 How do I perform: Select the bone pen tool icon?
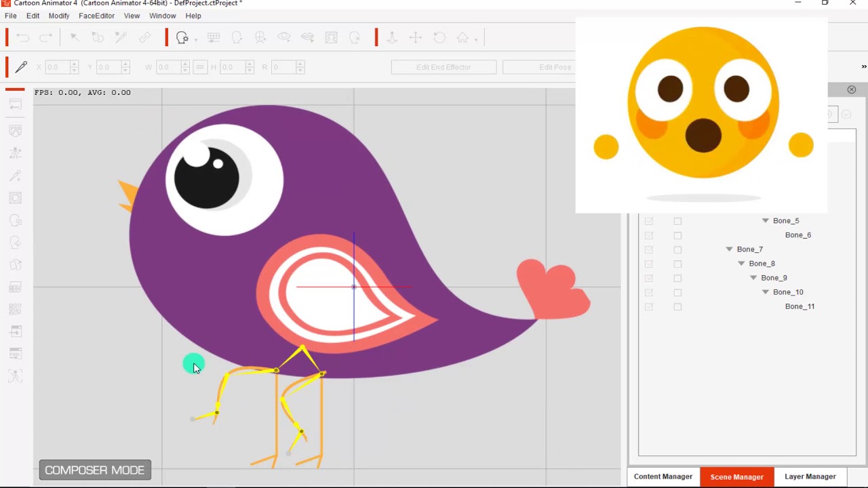(21, 67)
